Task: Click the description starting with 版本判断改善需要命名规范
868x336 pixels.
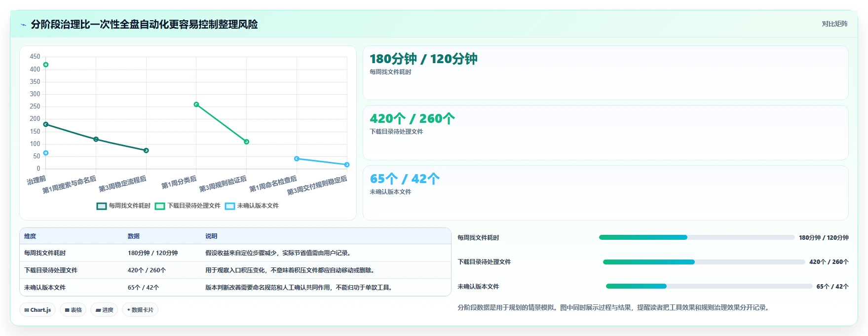Action: tap(300, 288)
